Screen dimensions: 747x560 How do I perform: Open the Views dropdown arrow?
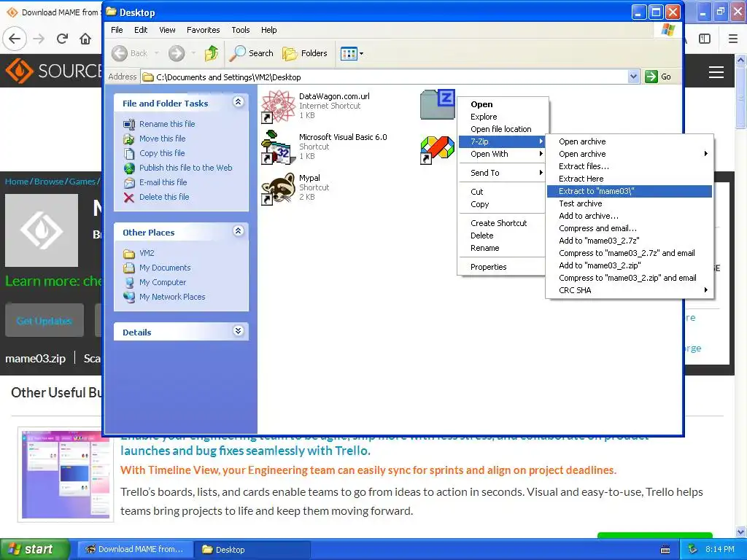tap(361, 54)
